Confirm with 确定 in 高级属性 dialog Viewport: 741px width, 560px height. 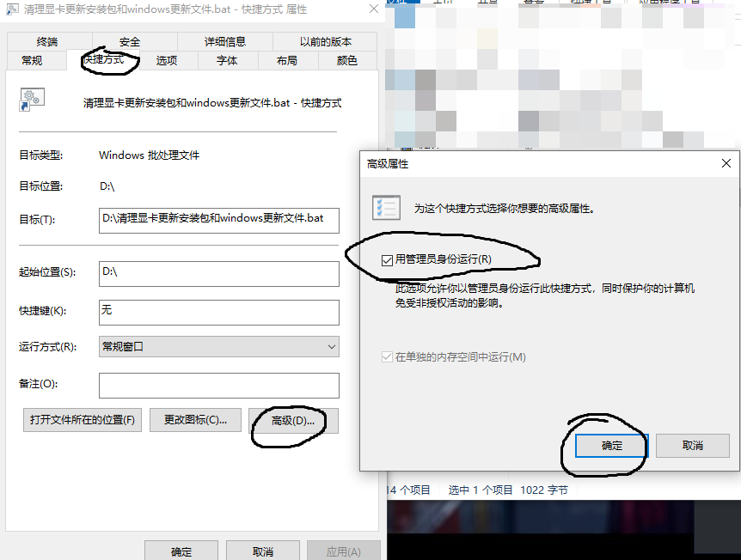(x=612, y=445)
